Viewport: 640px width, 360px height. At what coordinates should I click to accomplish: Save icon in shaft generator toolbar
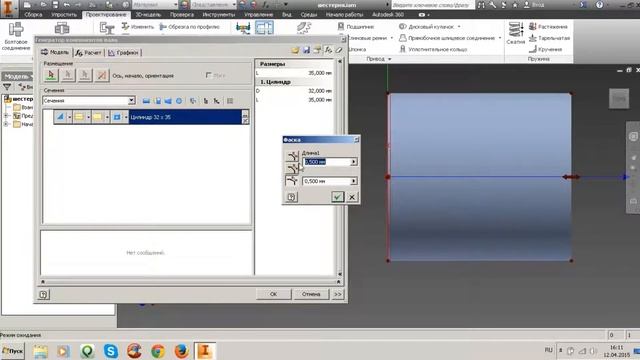pyautogui.click(x=306, y=50)
